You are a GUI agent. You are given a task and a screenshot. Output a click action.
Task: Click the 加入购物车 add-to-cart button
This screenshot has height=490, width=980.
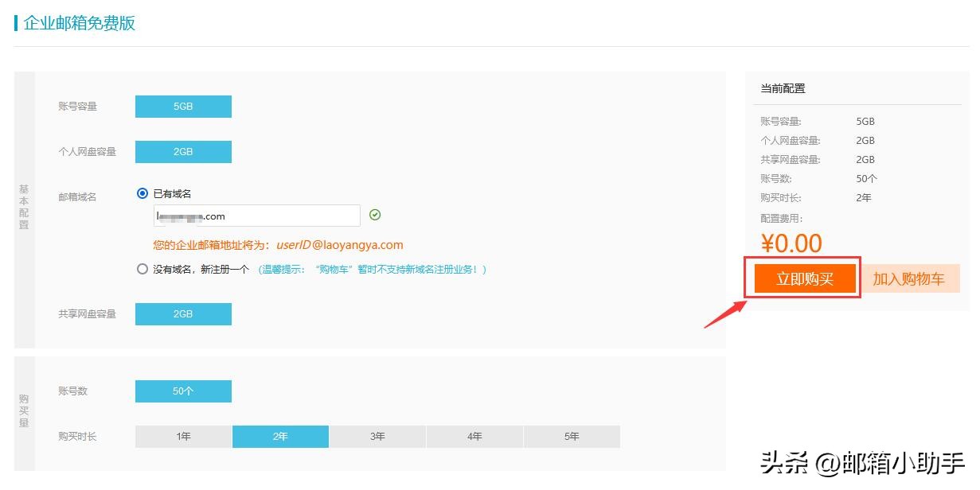point(911,278)
